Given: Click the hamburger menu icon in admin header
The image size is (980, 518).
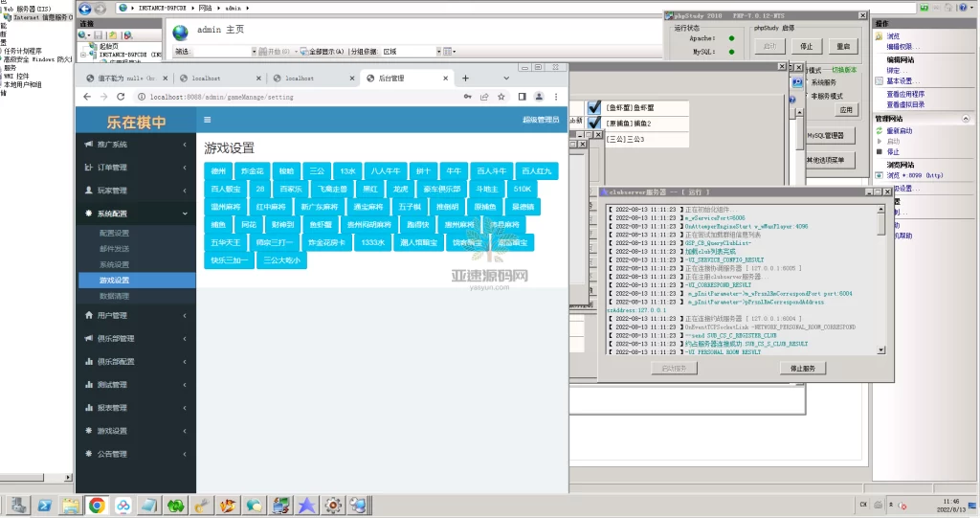Looking at the screenshot, I should click(x=207, y=121).
